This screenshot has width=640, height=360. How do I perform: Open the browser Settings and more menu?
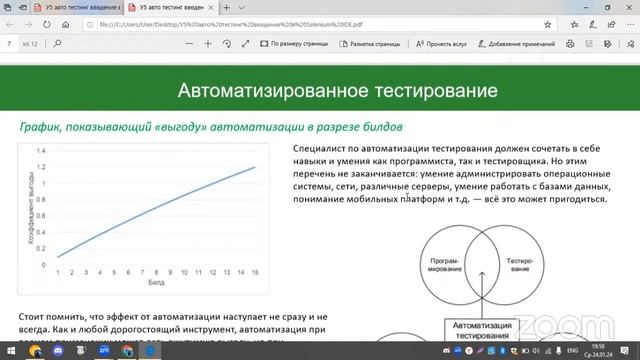(630, 24)
